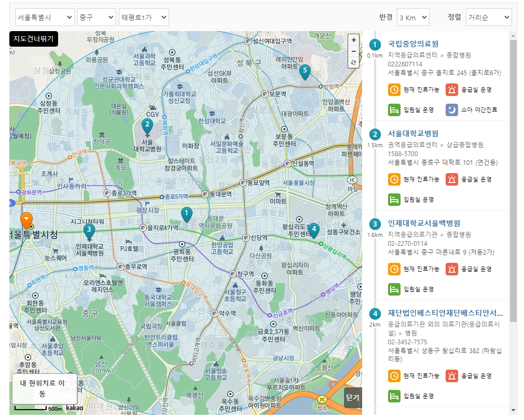This screenshot has width=524, height=420.
Task: Click 입원실 운영 bed icon for 국립중앙의료원
Action: pyautogui.click(x=394, y=110)
